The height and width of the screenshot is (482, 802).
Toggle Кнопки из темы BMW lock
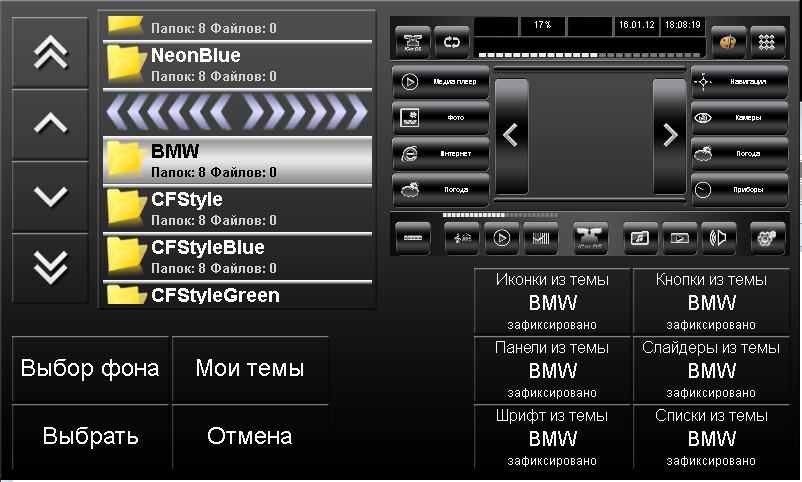(x=711, y=301)
